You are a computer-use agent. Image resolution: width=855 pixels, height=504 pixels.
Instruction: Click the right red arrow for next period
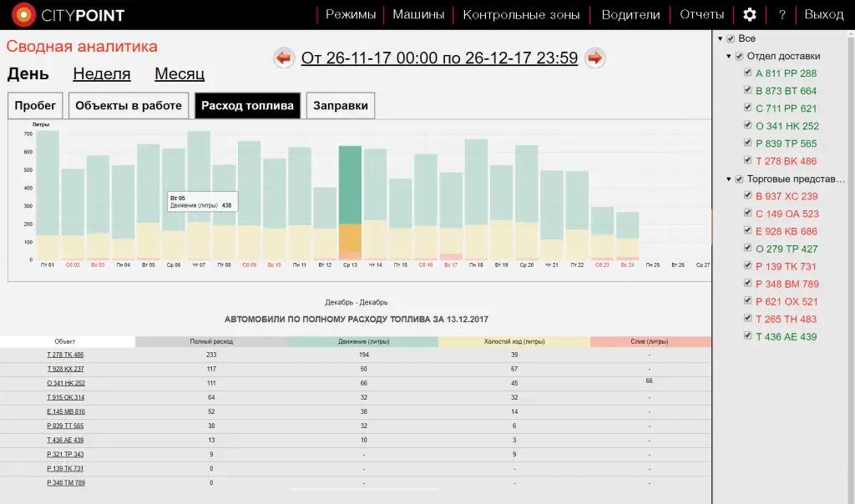point(594,58)
